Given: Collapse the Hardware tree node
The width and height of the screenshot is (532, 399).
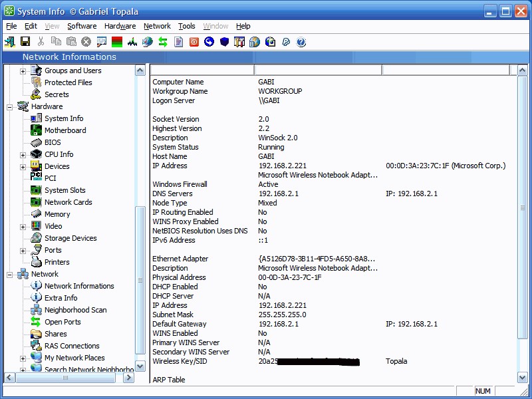Looking at the screenshot, I should (x=10, y=106).
